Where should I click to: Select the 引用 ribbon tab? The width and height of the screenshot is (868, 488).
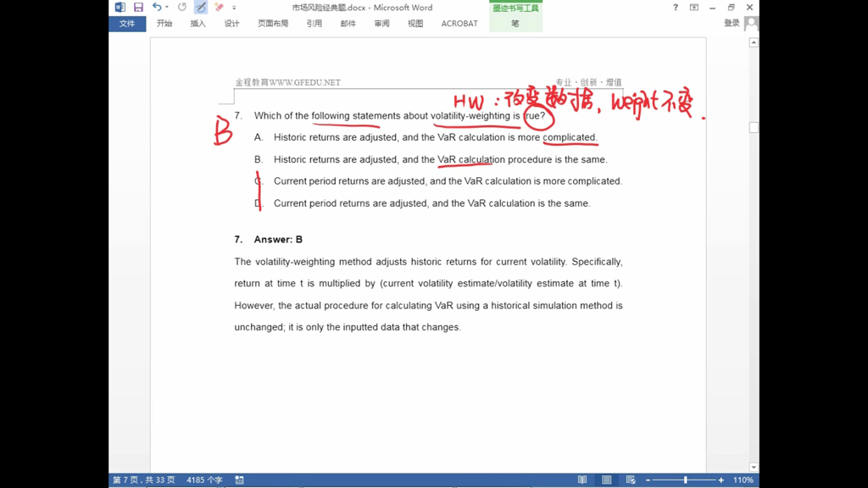click(x=314, y=24)
